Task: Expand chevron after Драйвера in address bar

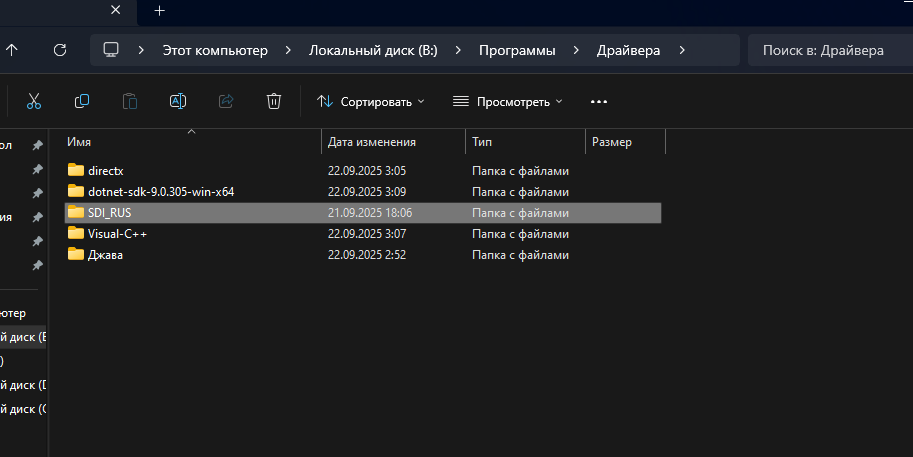Action: (682, 50)
